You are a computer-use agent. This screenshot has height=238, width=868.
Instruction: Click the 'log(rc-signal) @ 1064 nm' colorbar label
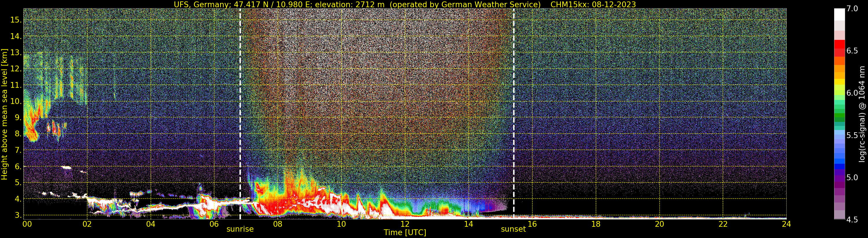862,114
